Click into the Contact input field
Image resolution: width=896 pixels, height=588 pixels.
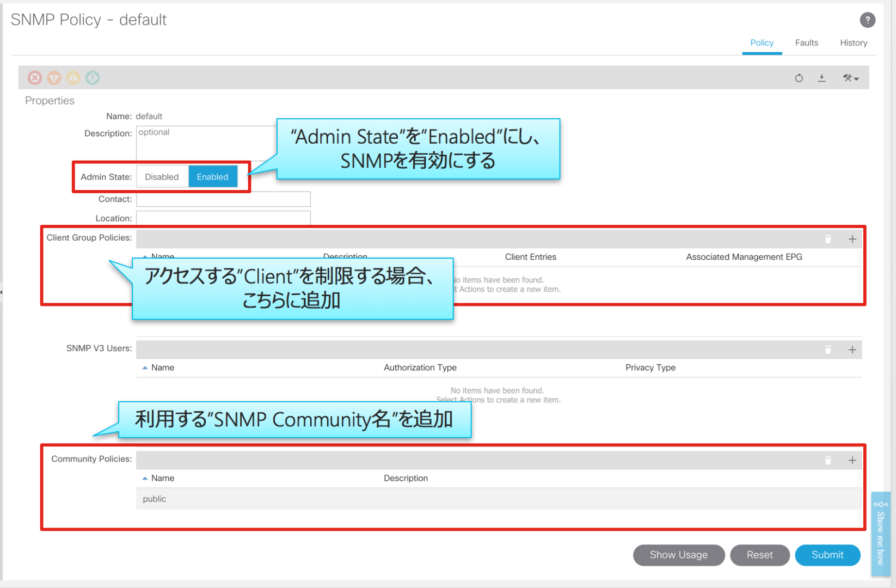(x=223, y=199)
